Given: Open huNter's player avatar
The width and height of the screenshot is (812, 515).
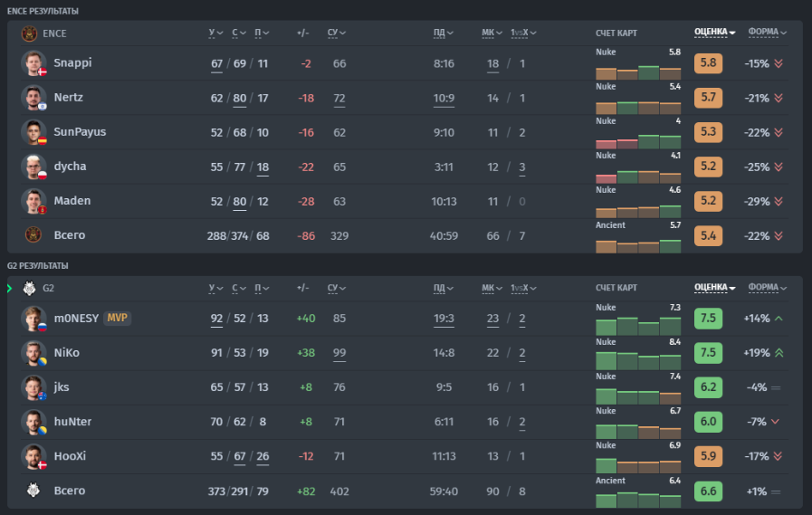Looking at the screenshot, I should 33,422.
